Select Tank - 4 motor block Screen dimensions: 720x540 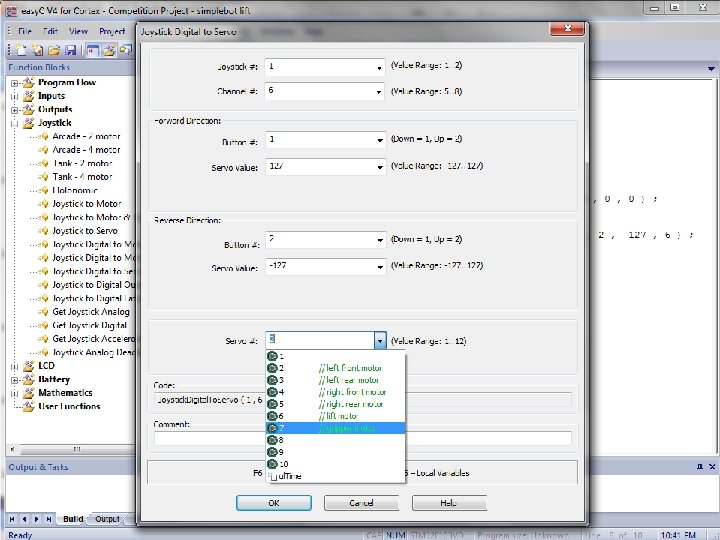pyautogui.click(x=82, y=177)
